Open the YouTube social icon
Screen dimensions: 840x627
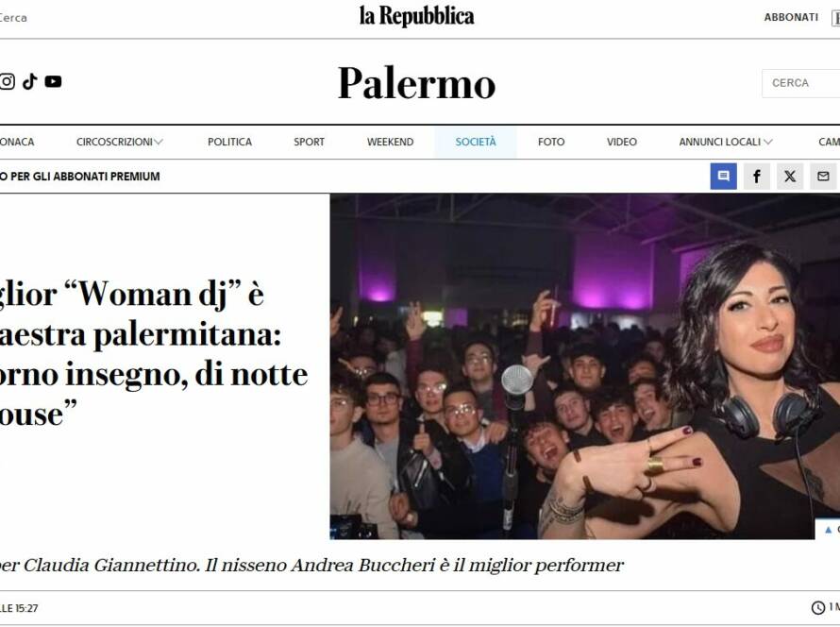pyautogui.click(x=53, y=81)
